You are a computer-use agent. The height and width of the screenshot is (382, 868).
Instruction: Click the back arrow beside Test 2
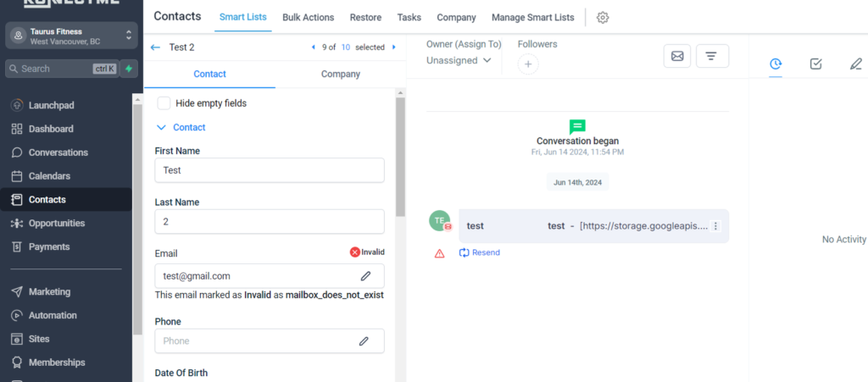(155, 47)
